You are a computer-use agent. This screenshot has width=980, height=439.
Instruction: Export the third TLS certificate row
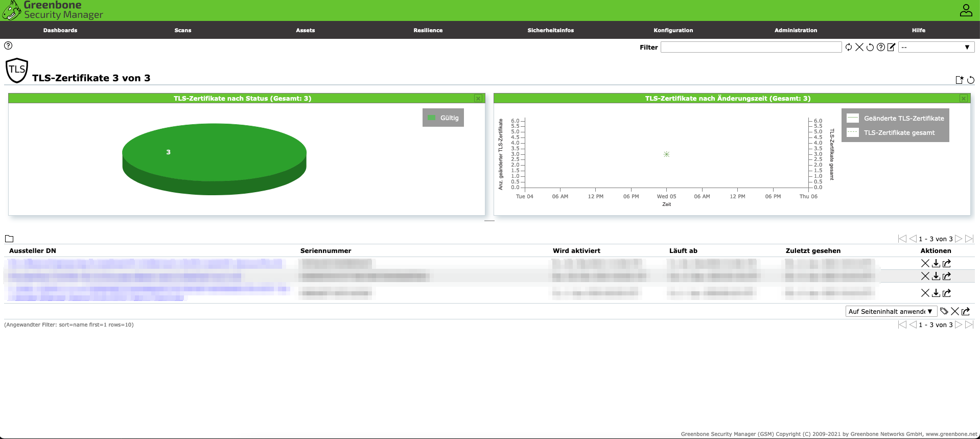947,293
